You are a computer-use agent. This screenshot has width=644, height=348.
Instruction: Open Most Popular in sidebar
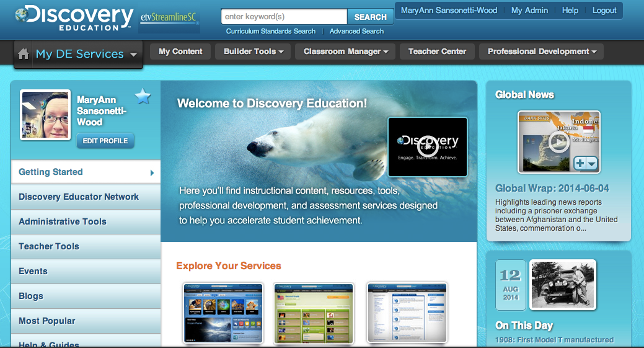pos(86,321)
